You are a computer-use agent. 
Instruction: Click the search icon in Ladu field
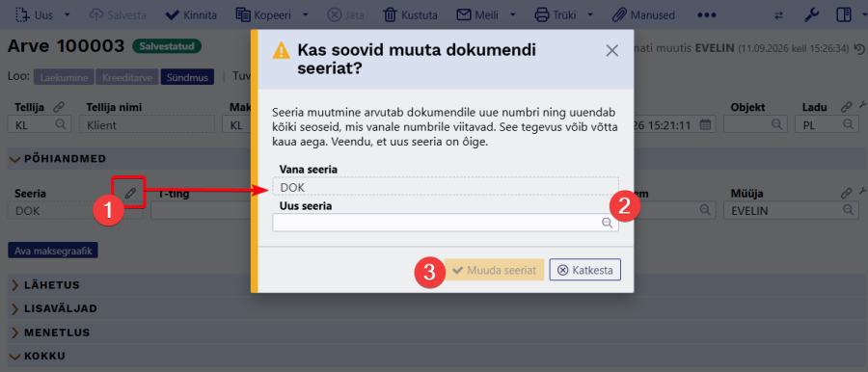point(848,124)
